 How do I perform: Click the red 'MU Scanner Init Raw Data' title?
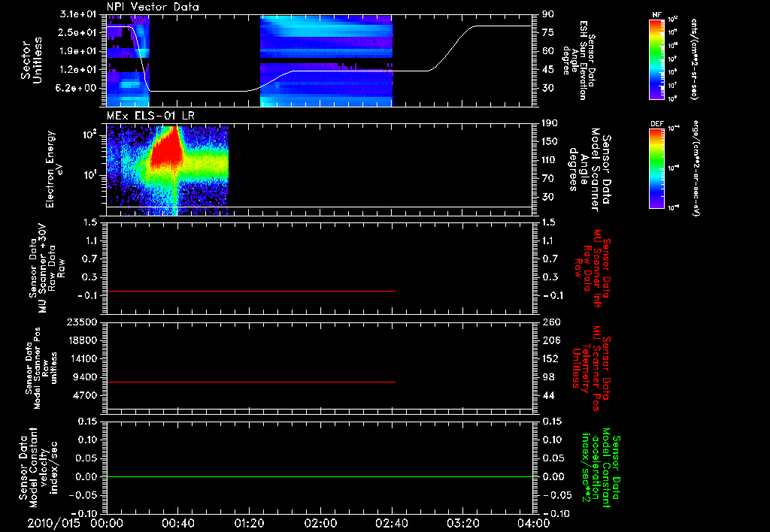[593, 268]
